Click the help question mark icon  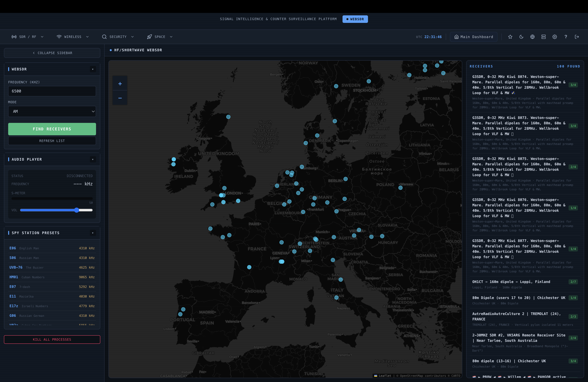point(566,37)
